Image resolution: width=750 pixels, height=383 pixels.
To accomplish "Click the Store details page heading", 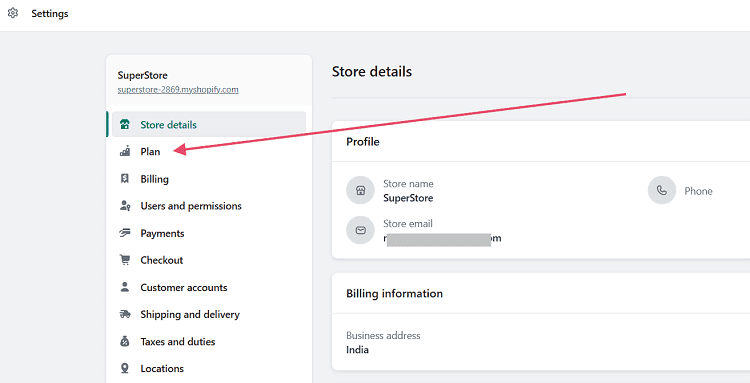I will (x=372, y=72).
